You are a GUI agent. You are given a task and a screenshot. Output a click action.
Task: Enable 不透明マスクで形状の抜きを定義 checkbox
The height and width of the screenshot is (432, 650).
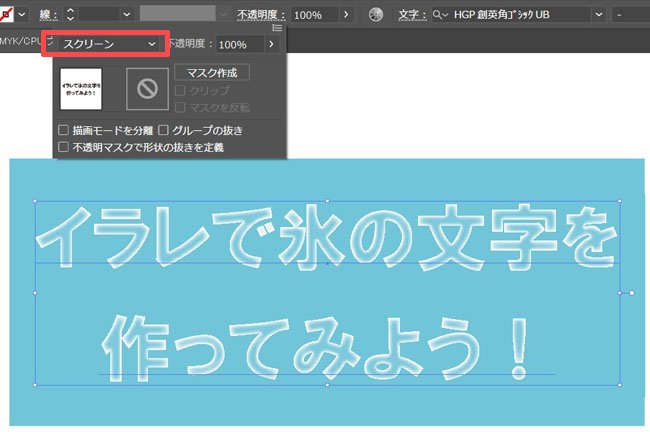click(63, 147)
